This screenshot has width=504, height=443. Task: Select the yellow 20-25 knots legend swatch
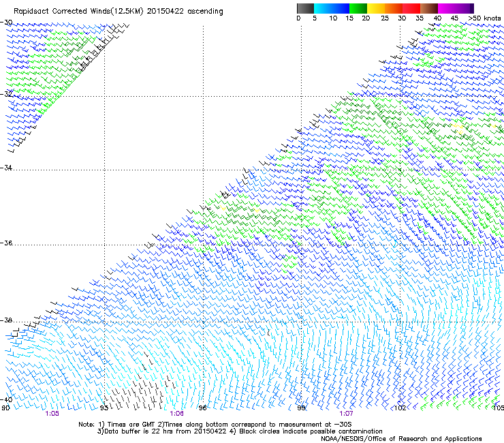pyautogui.click(x=376, y=8)
